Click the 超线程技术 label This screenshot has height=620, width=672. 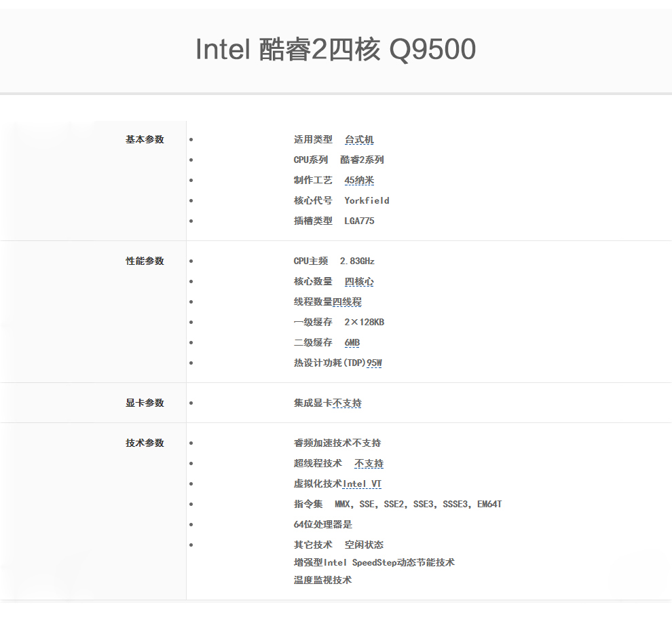point(318,464)
